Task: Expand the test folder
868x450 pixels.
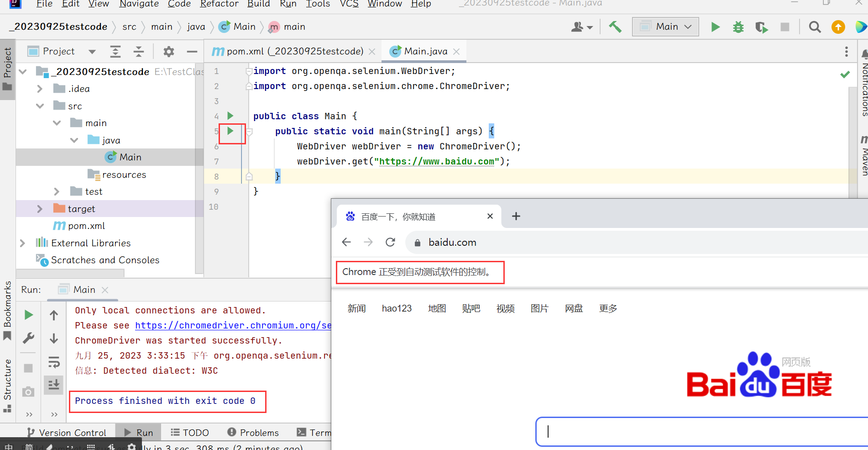Action: 57,191
